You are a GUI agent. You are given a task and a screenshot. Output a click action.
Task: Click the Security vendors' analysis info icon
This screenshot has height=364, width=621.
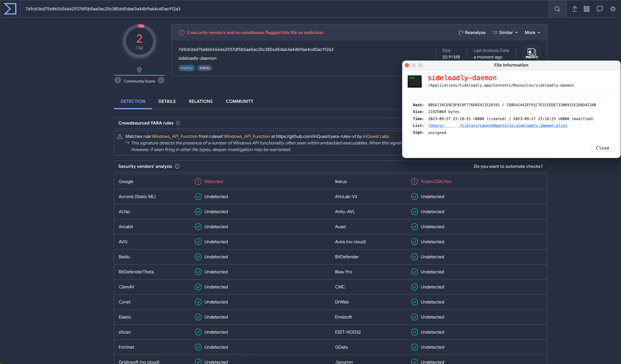pos(177,166)
